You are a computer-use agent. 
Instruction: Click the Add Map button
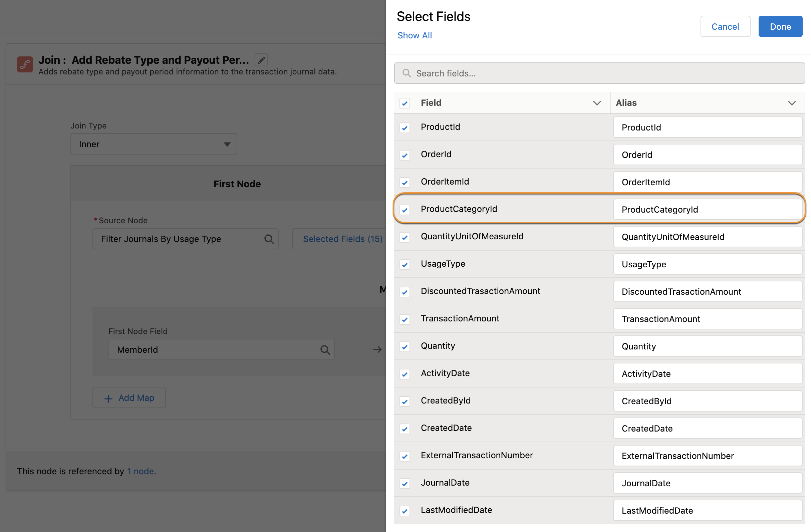(129, 398)
